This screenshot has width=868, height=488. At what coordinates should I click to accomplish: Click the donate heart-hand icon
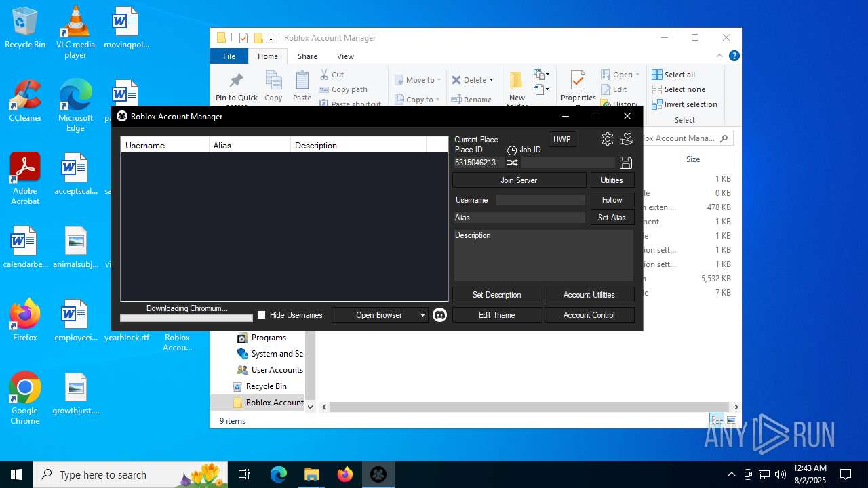pos(627,139)
